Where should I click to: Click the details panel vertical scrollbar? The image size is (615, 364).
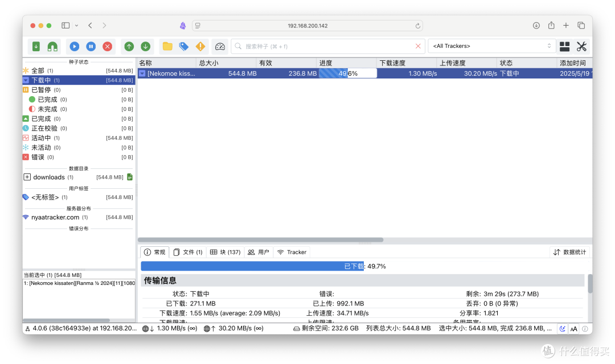590,283
